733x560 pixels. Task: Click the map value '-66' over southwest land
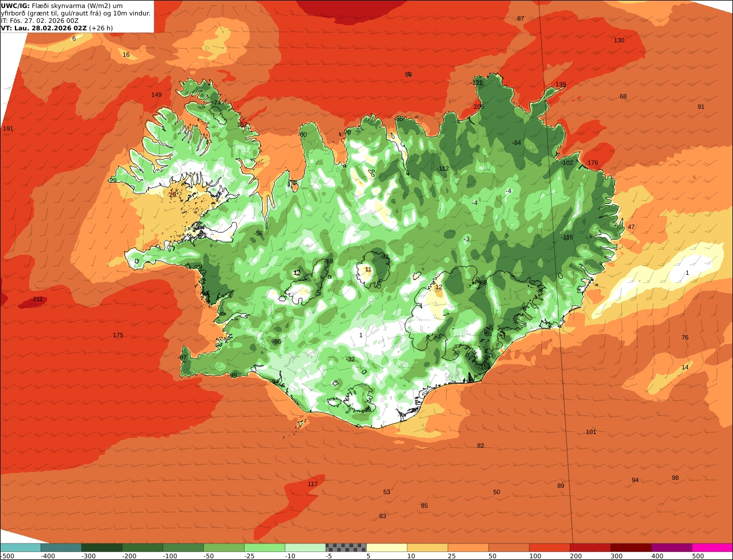tap(277, 341)
